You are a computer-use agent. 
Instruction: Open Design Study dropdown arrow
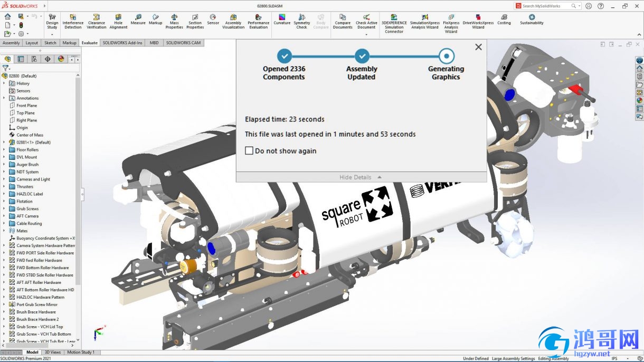[x=52, y=34]
